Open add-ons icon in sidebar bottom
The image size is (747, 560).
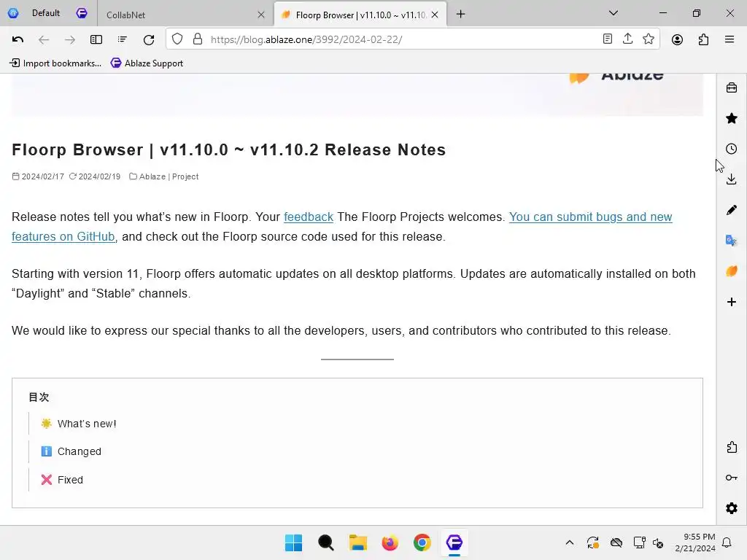pos(732,447)
